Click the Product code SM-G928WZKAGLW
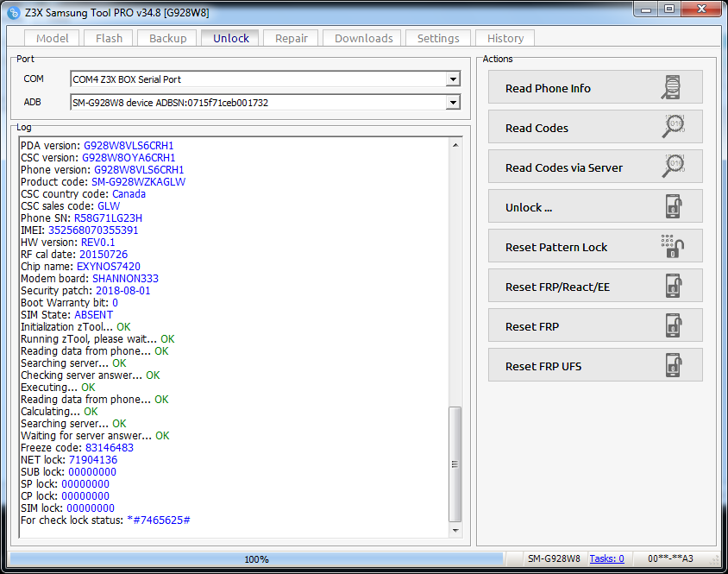The image size is (728, 574). tap(138, 182)
